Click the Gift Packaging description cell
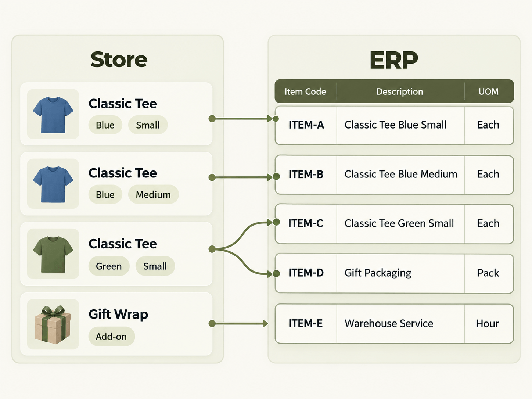This screenshot has height=399, width=532. pyautogui.click(x=400, y=273)
